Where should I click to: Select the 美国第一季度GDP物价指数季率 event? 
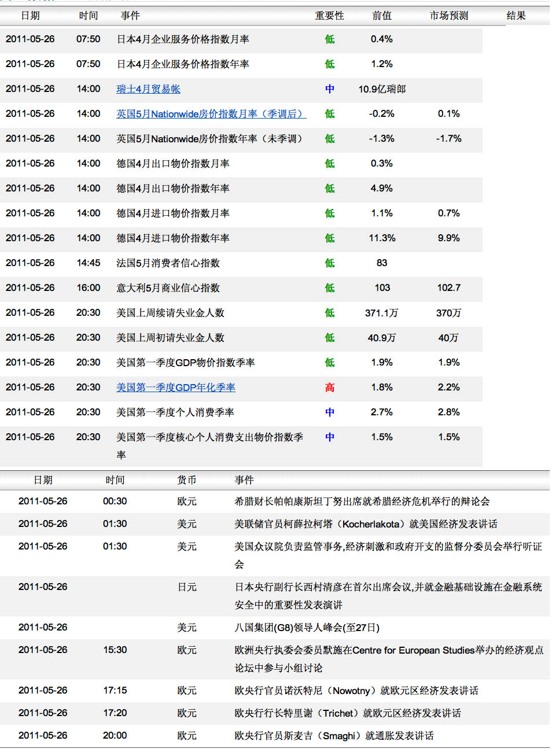186,363
